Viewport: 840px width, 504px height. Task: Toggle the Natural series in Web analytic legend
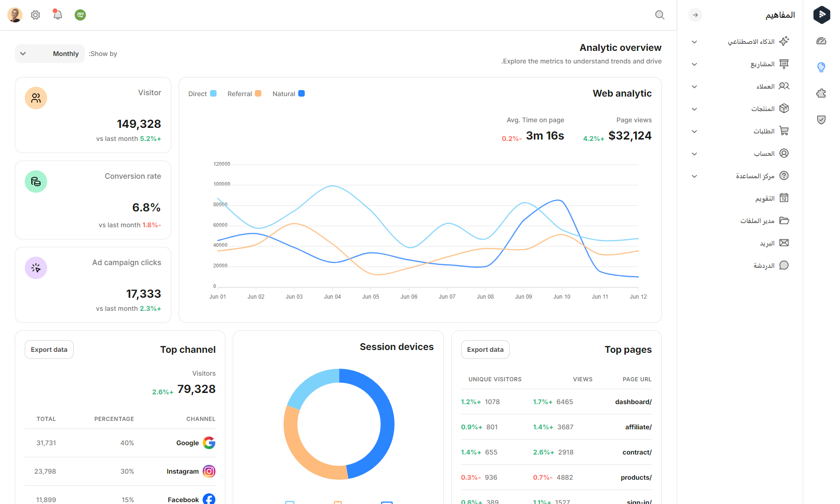click(288, 93)
